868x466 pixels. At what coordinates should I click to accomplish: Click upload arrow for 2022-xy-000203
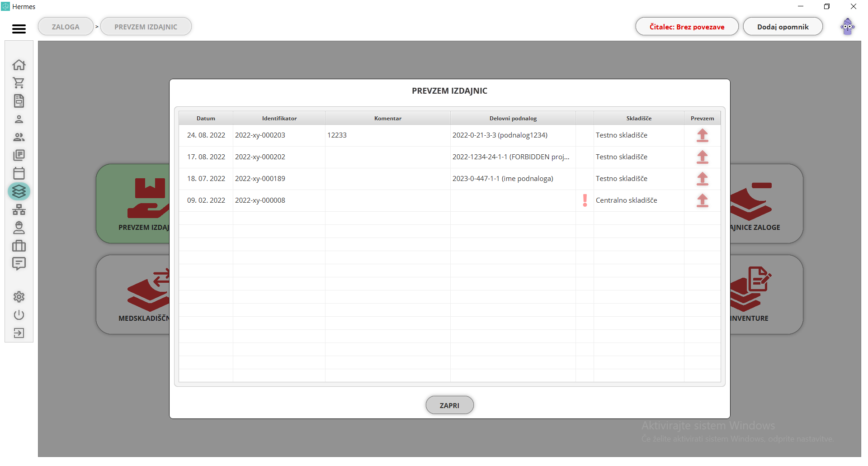[702, 135]
